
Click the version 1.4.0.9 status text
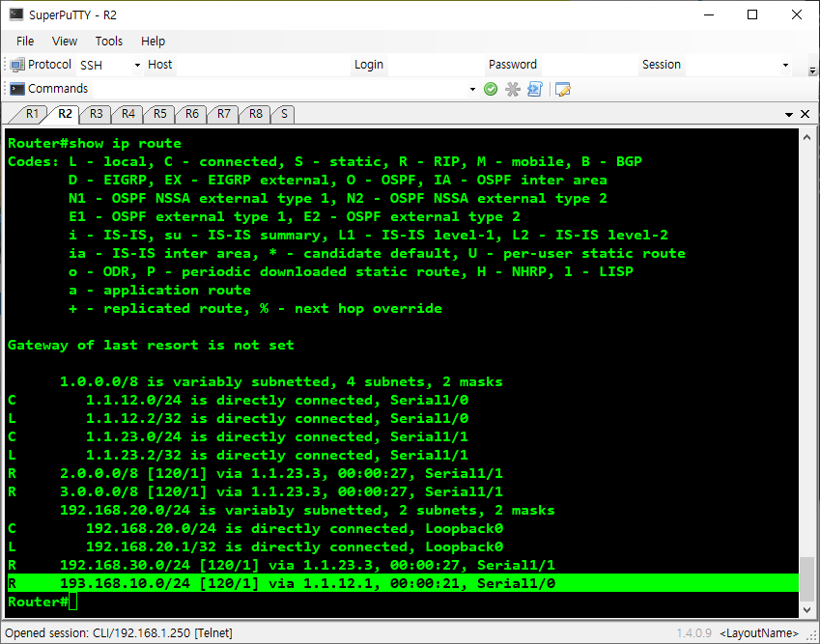click(x=694, y=633)
